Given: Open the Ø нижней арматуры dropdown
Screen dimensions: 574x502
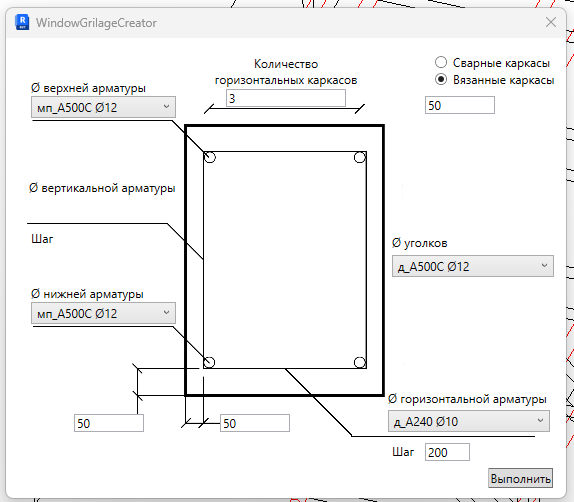Looking at the screenshot, I should [103, 313].
